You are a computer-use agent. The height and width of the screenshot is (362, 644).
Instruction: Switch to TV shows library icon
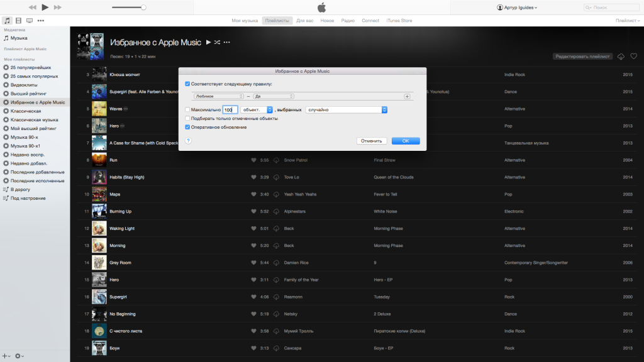click(x=30, y=21)
